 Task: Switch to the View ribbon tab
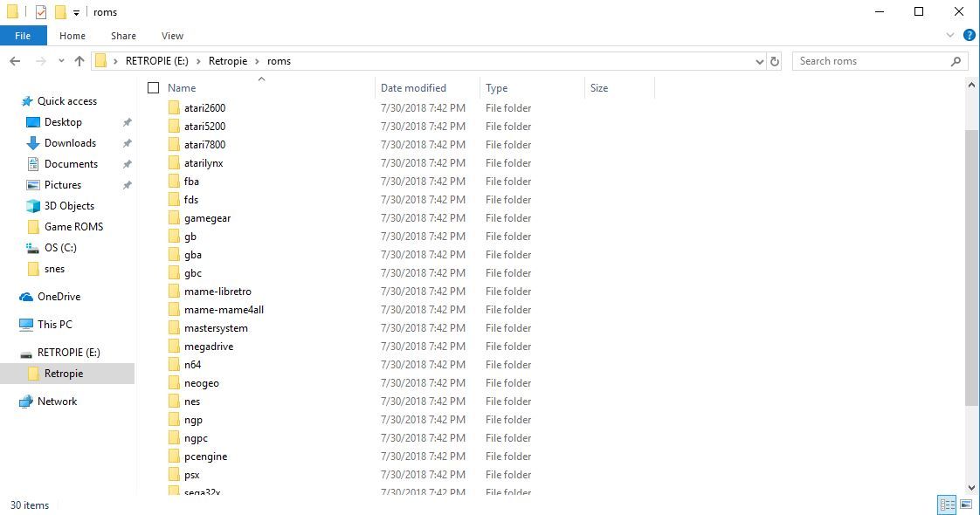[x=172, y=36]
